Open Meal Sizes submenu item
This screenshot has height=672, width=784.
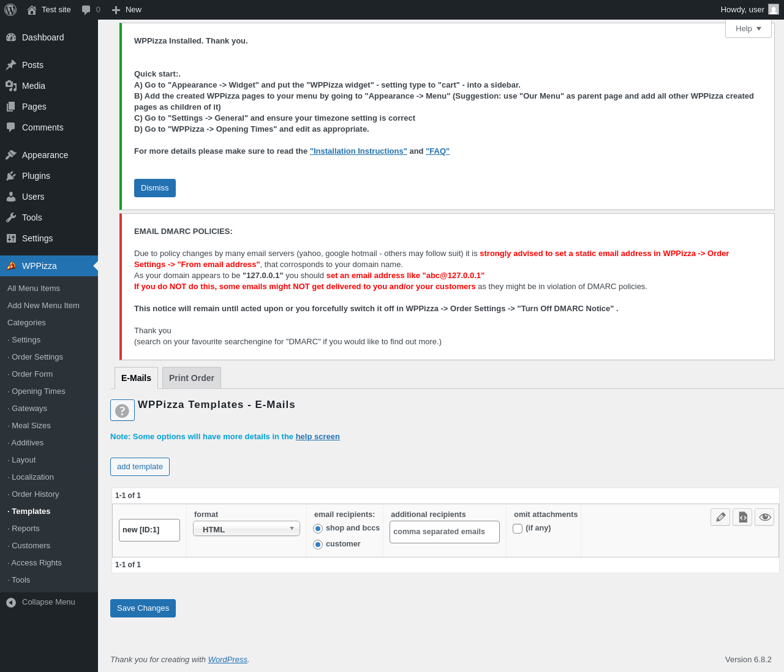point(29,426)
